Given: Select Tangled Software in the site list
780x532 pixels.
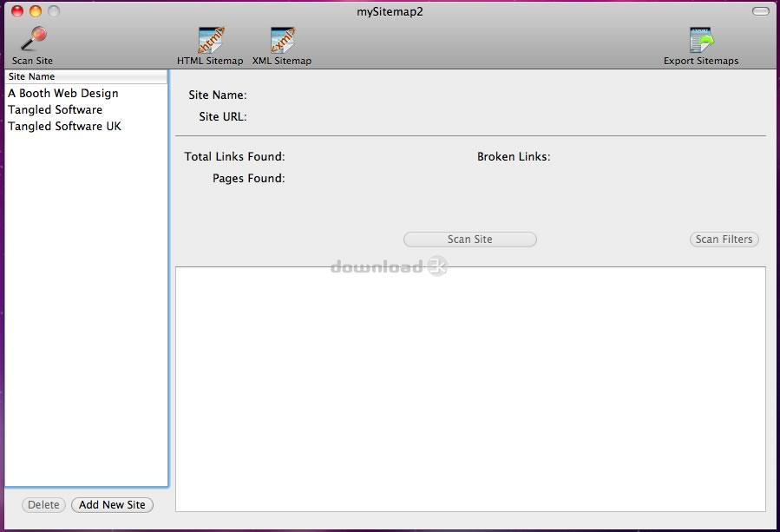Looking at the screenshot, I should [x=56, y=109].
